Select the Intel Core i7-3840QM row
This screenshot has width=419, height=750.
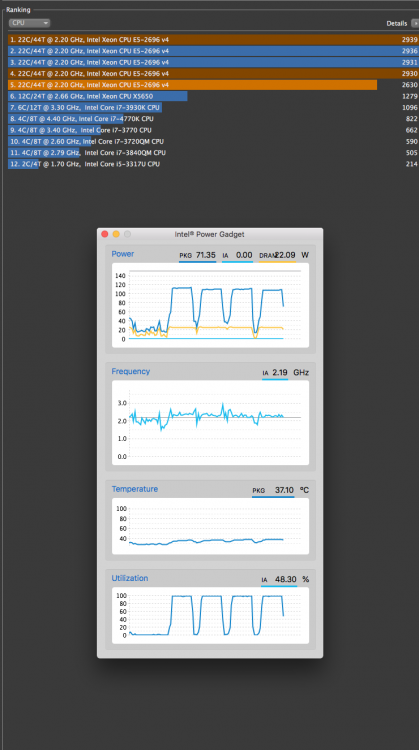tap(213, 153)
